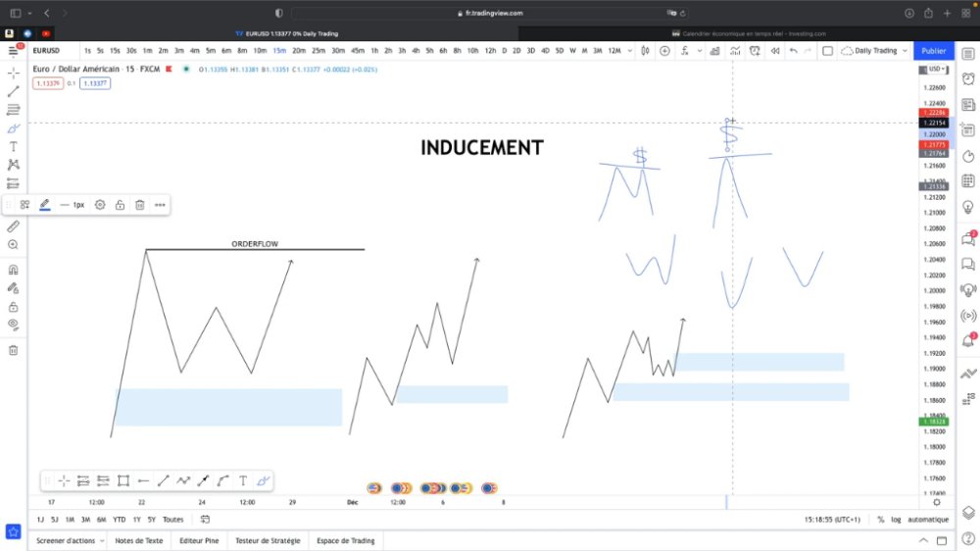This screenshot has height=551, width=980.
Task: Open the drawing templates icon in floating toolbar
Action: click(25, 205)
